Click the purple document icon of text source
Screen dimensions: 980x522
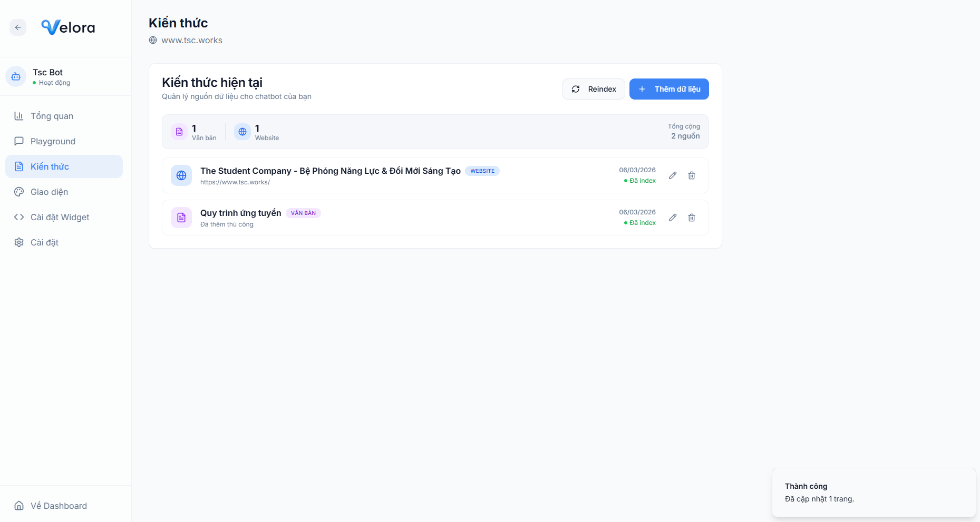(x=181, y=218)
